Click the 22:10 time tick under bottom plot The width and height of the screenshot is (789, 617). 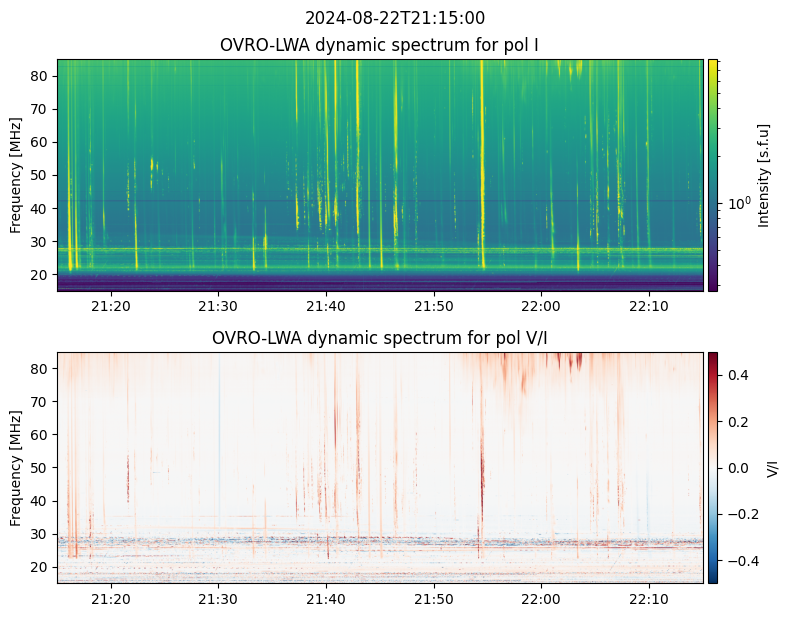[649, 599]
